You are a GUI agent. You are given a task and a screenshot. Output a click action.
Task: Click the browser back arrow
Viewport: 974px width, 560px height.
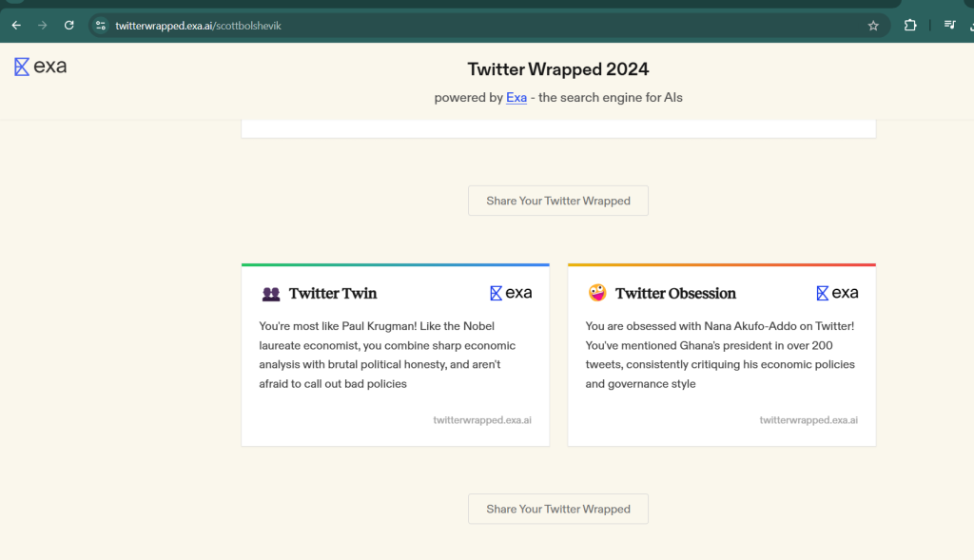point(16,26)
